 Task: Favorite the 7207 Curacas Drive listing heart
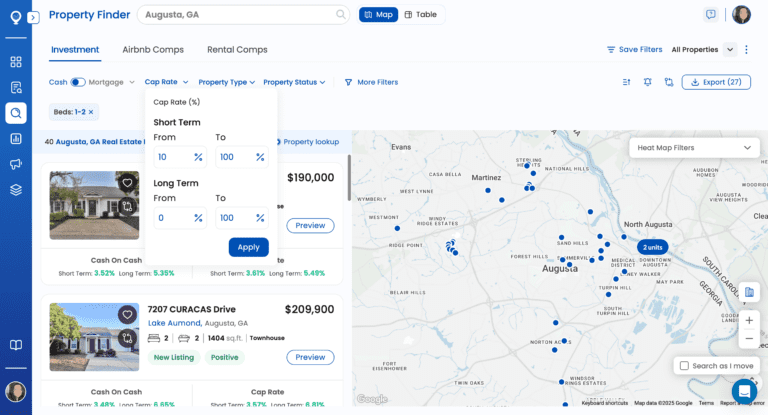point(127,314)
